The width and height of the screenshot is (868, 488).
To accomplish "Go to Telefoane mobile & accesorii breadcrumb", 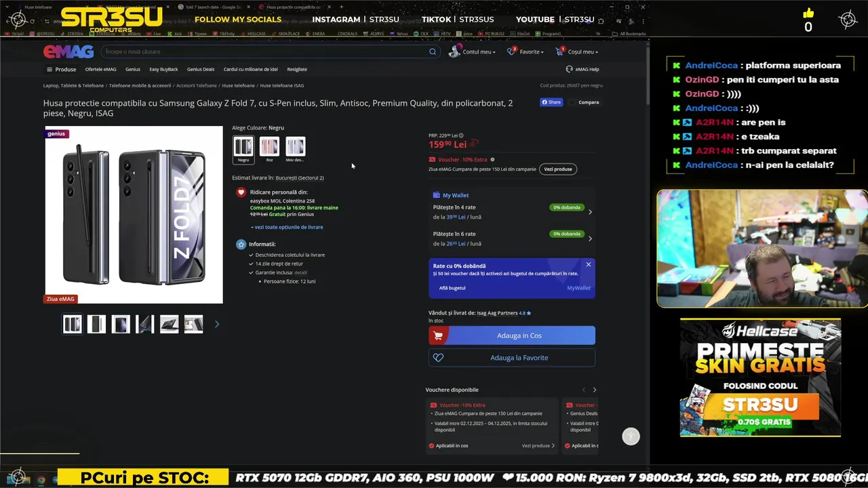I will coord(140,85).
